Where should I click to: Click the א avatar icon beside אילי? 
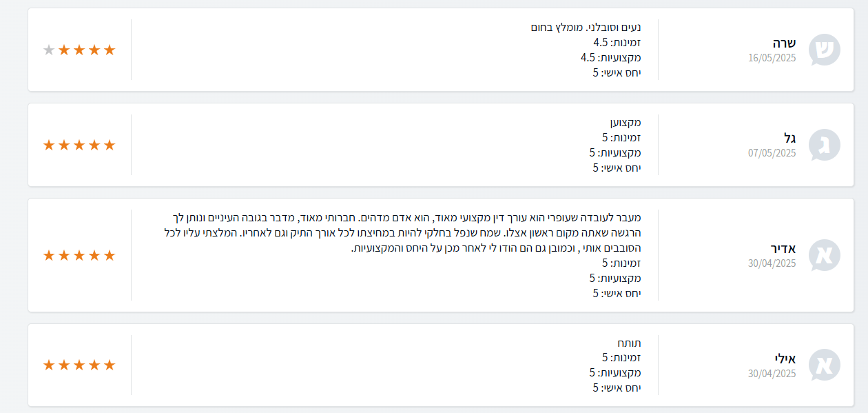click(824, 365)
